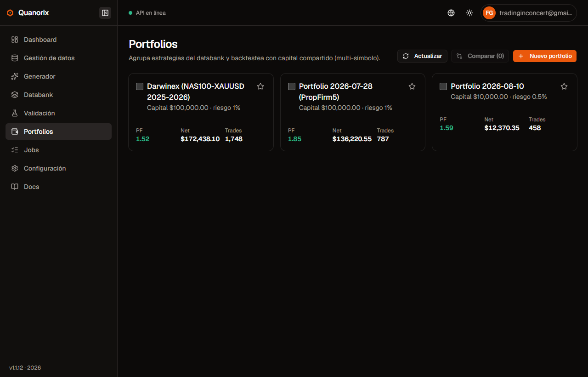588x377 pixels.
Task: Open Portfolio 2026-07-28 (PropFirm5) title
Action: tap(336, 91)
